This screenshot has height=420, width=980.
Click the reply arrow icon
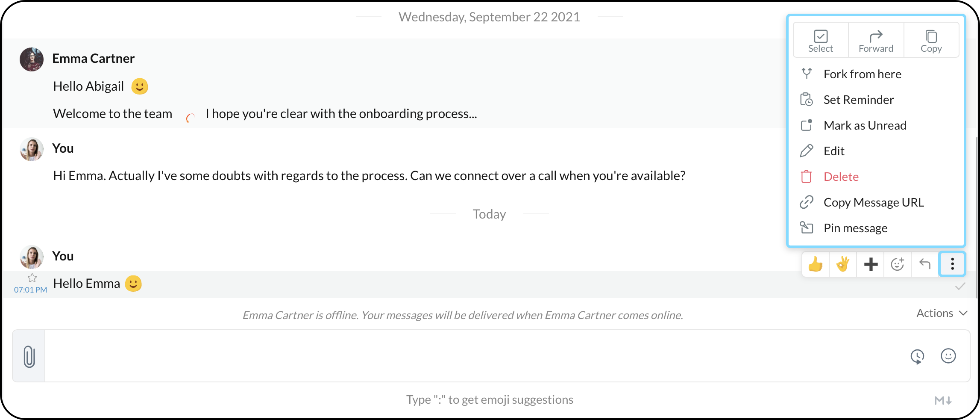click(x=925, y=264)
